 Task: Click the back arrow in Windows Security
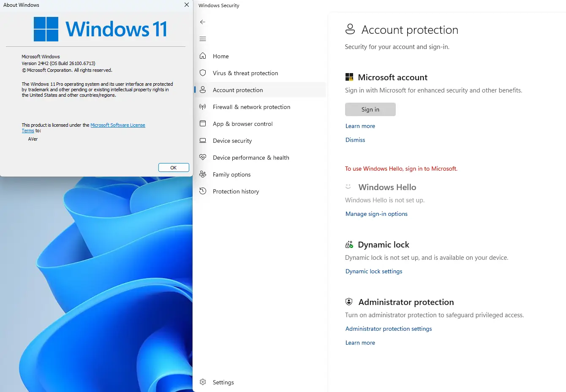pyautogui.click(x=203, y=22)
